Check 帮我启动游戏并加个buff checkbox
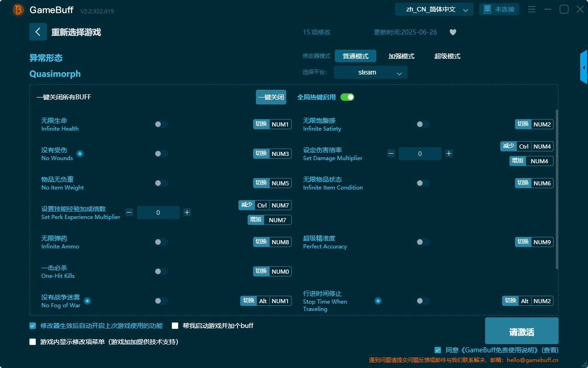 click(175, 326)
